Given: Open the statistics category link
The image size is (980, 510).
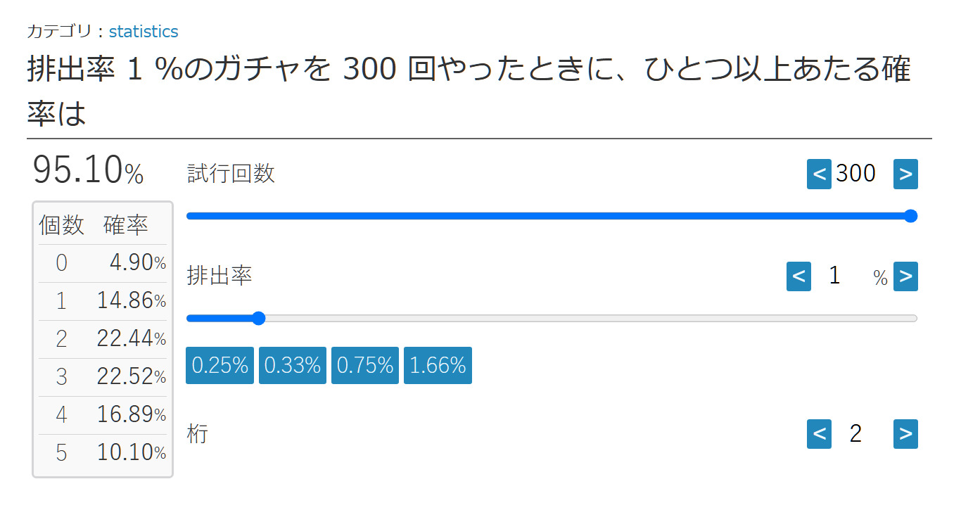Looking at the screenshot, I should [144, 32].
